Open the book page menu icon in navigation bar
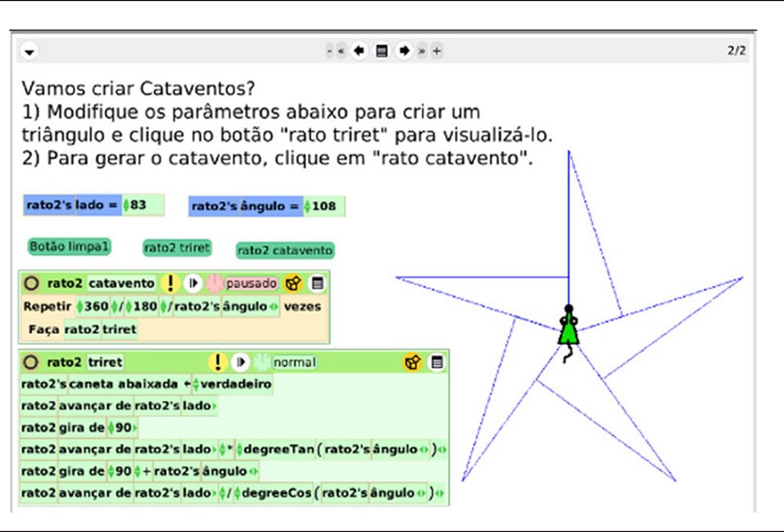 point(381,51)
